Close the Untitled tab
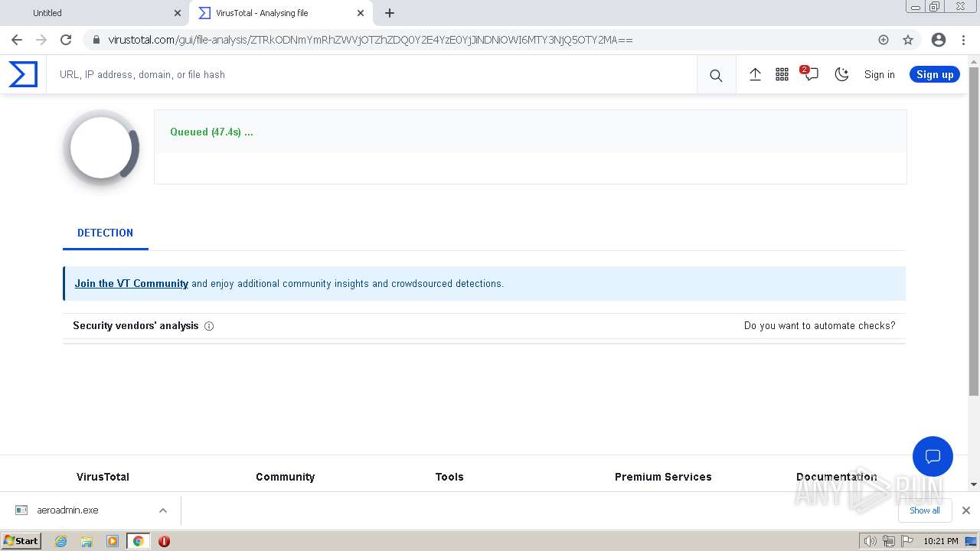980x551 pixels. click(178, 13)
